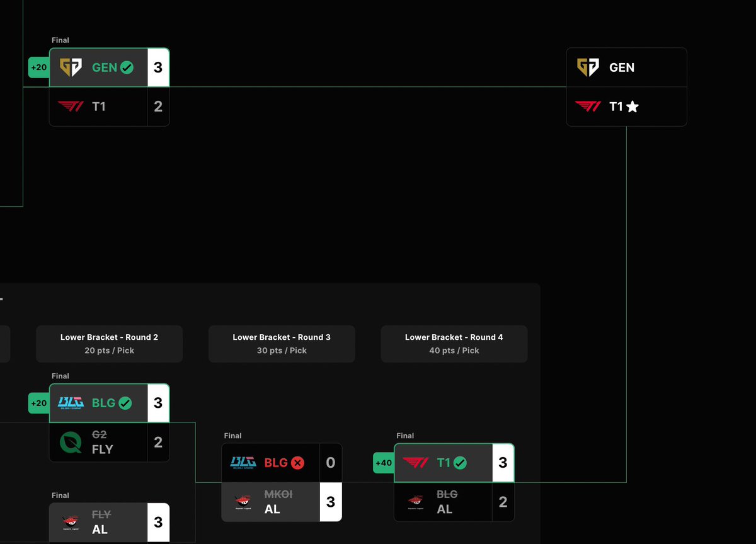Viewport: 756px width, 544px height.
Task: Click the green checkmark beside T1 in Round 4
Action: [x=461, y=463]
